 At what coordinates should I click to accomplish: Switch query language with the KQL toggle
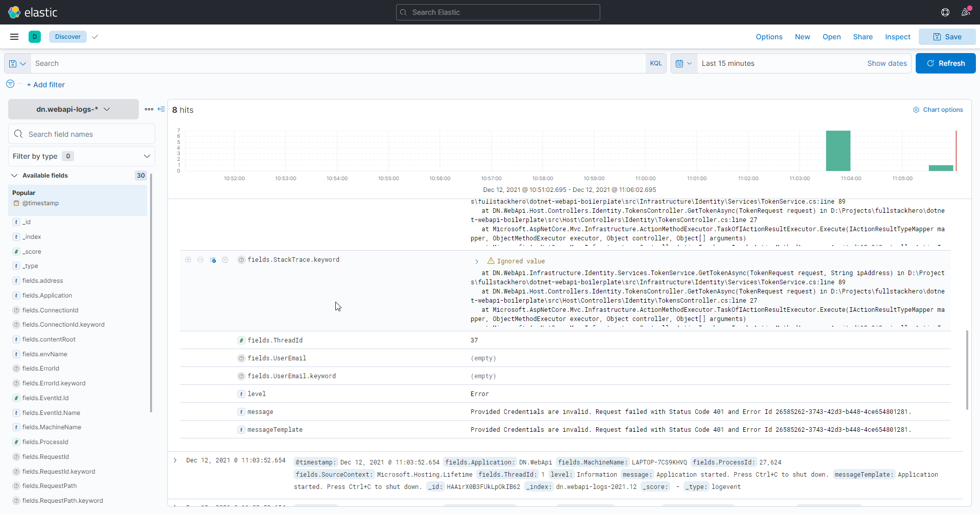(656, 63)
